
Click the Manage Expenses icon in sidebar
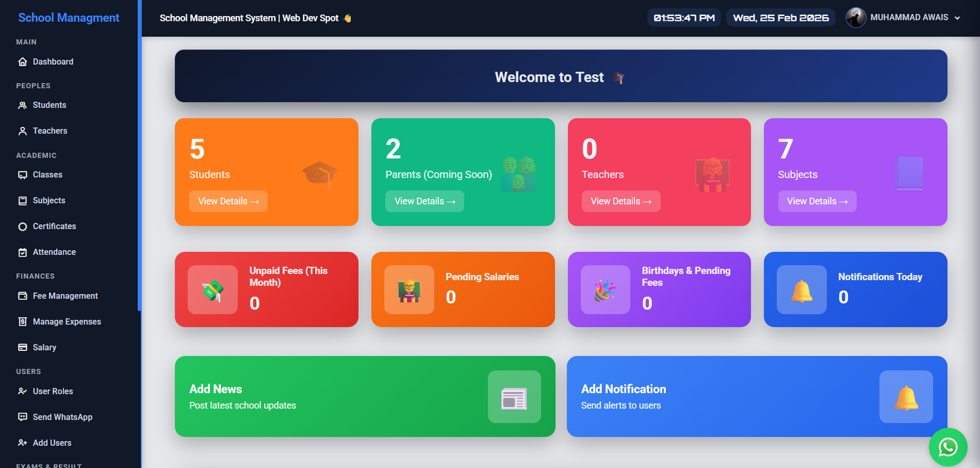tap(23, 322)
